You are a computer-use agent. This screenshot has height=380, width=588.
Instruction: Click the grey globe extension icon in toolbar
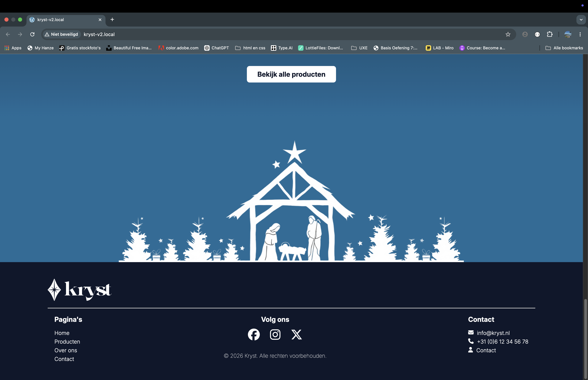tap(525, 34)
